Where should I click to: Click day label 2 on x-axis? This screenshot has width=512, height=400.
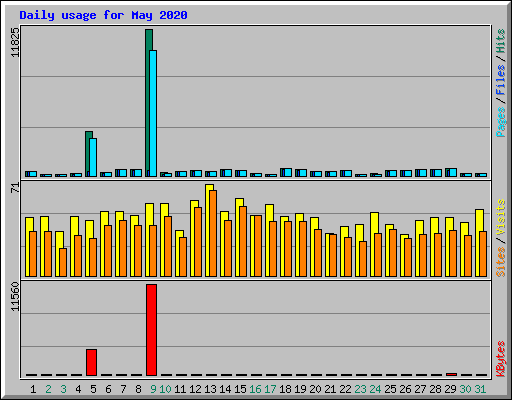point(48,389)
